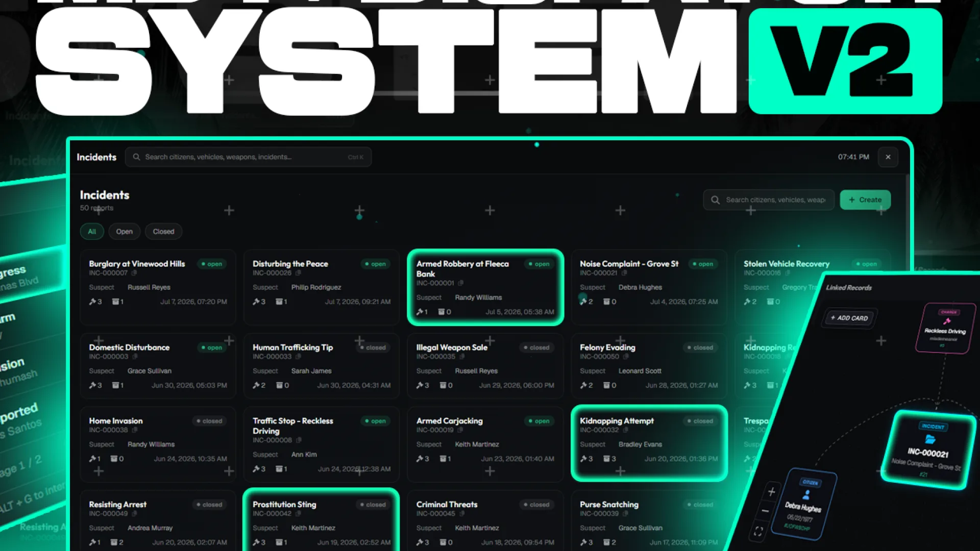
Task: Filter incidents by Closed status
Action: point(163,232)
